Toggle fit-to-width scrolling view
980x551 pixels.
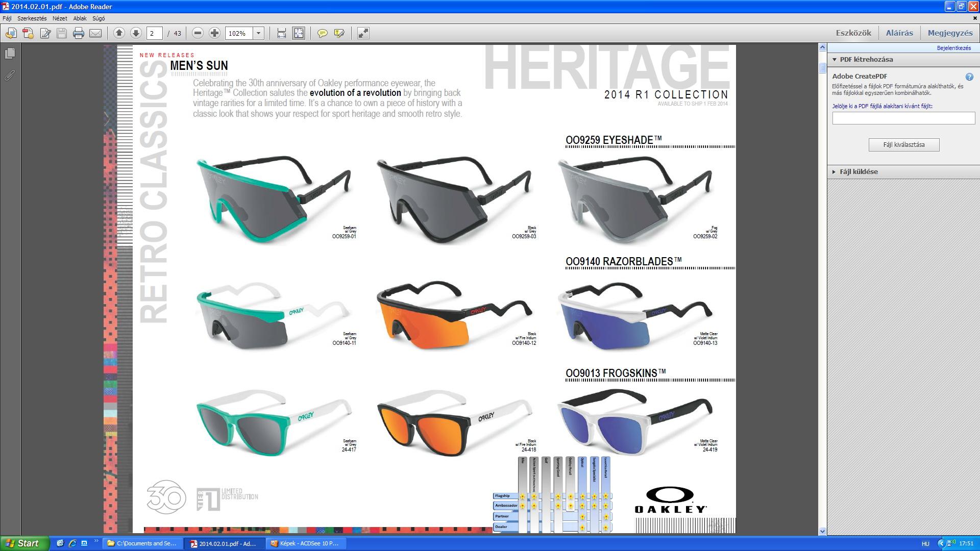pyautogui.click(x=281, y=33)
